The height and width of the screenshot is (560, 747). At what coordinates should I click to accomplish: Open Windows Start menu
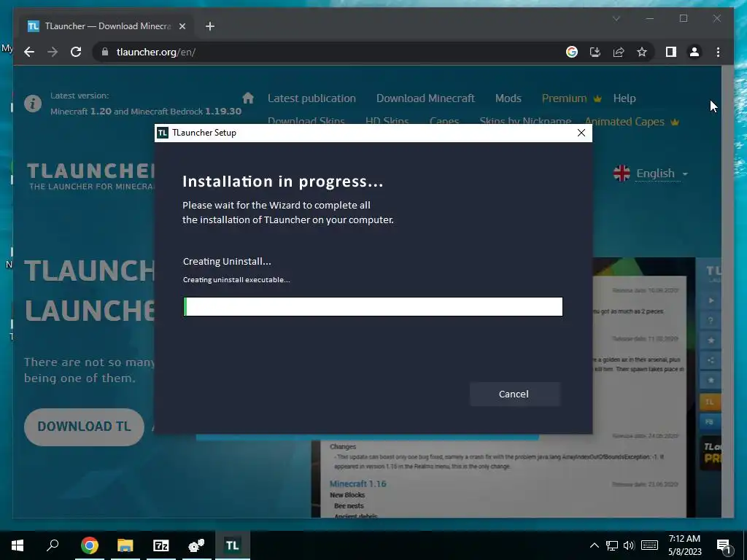[18, 545]
